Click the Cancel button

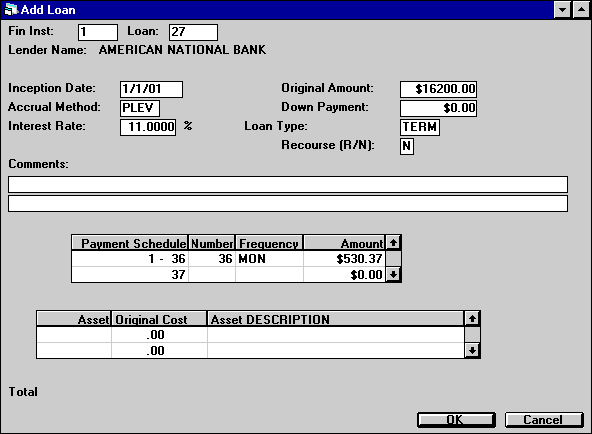[x=544, y=420]
